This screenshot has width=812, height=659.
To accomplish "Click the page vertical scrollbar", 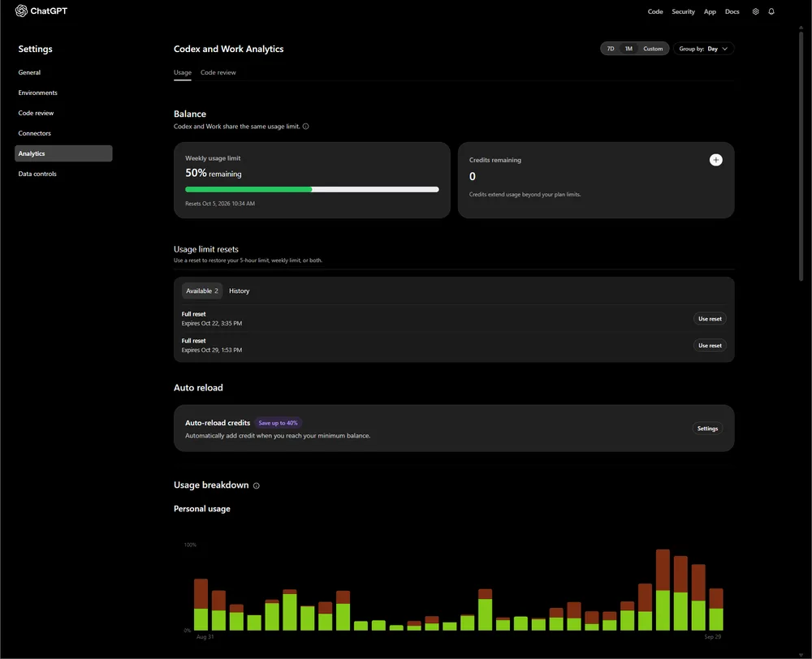I will (x=801, y=157).
